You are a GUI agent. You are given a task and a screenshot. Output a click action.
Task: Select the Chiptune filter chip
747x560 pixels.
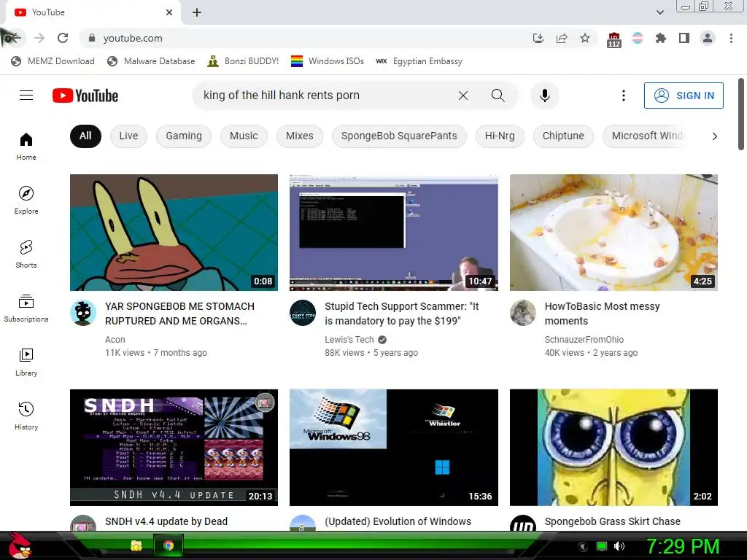click(x=563, y=136)
